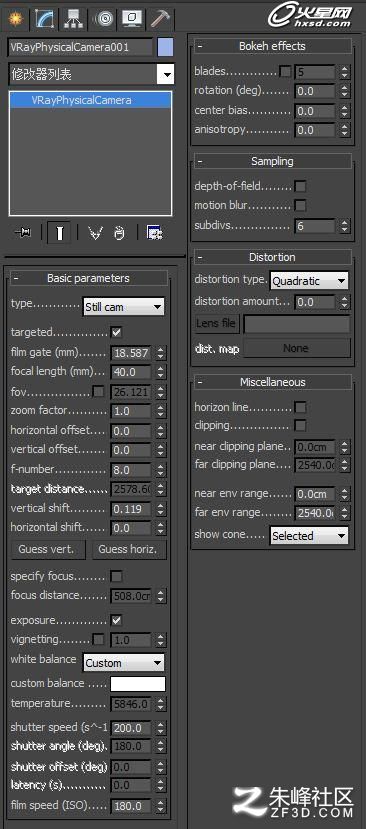
Task: Click the film gate (mm) value field
Action: [x=131, y=353]
